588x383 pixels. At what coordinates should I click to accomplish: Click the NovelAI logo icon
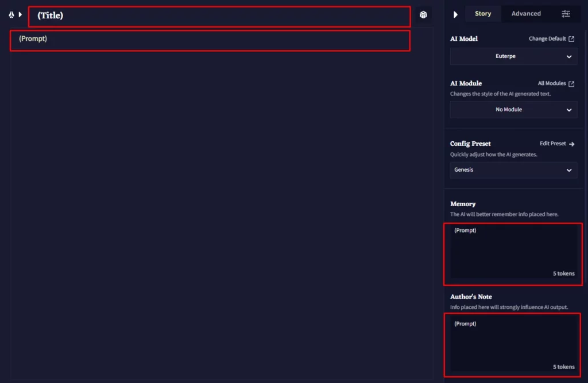[x=11, y=14]
